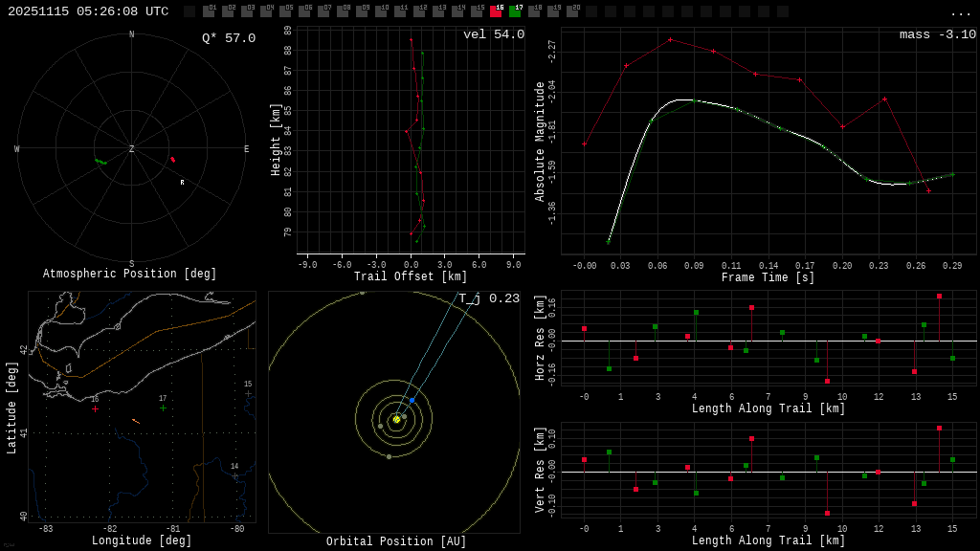Click the T_j 0.23 label
This screenshot has width=980, height=551.
488,298
